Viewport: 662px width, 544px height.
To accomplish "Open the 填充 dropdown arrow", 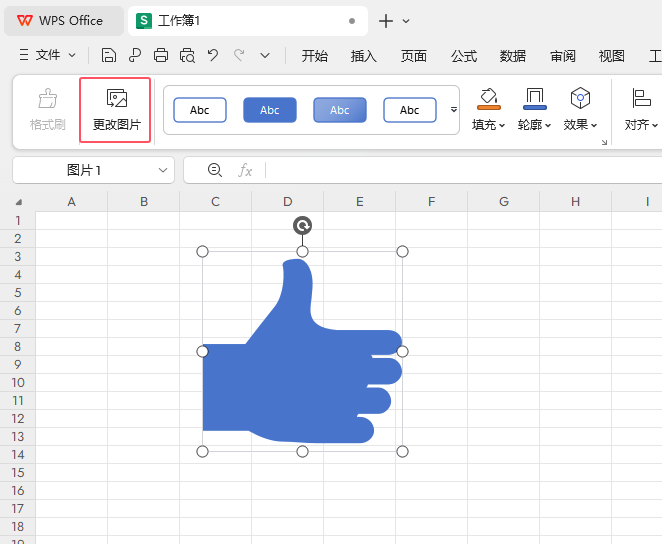I will (502, 125).
